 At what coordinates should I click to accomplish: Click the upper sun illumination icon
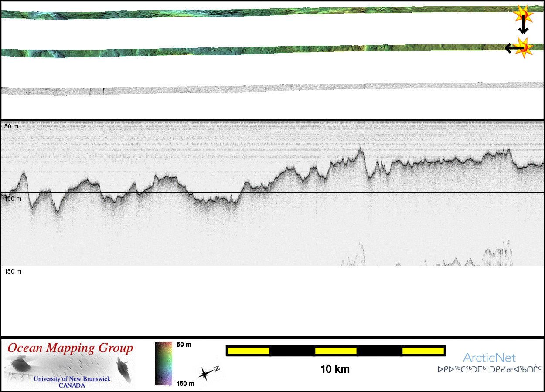click(523, 15)
